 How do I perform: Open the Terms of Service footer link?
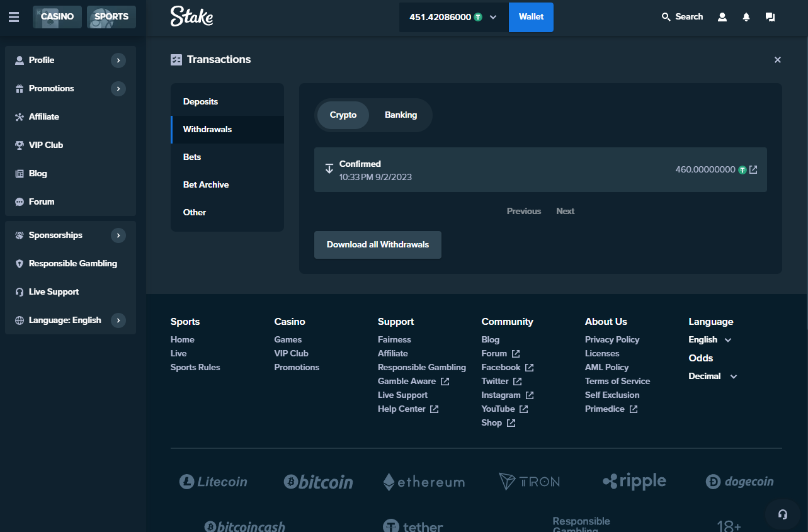(x=617, y=382)
